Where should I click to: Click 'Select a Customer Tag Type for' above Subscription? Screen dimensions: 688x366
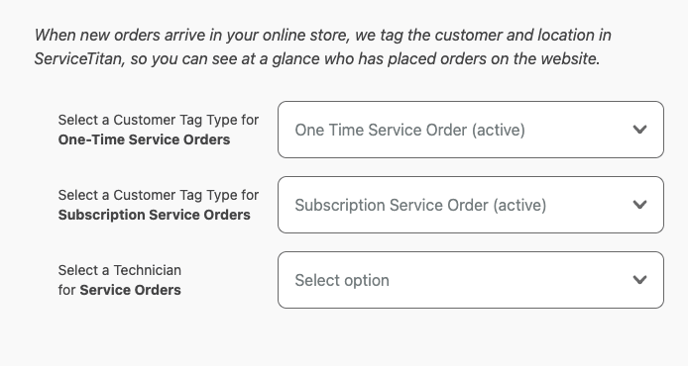[158, 195]
